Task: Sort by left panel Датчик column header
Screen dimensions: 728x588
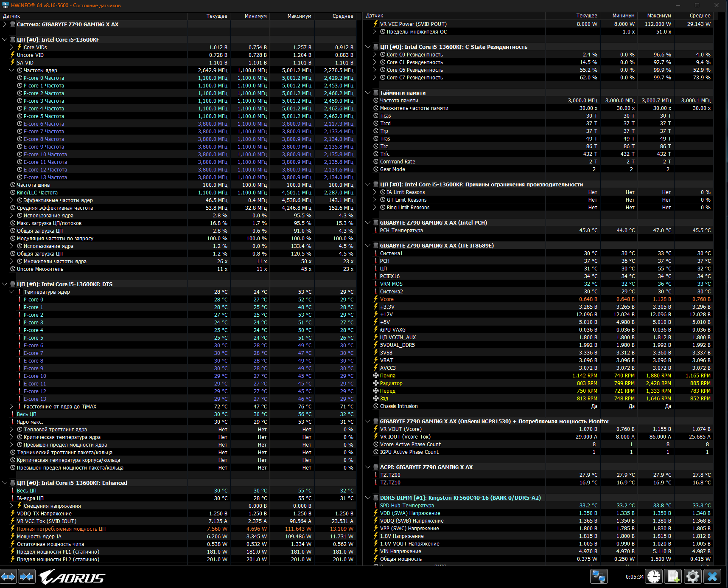Action: pos(94,16)
